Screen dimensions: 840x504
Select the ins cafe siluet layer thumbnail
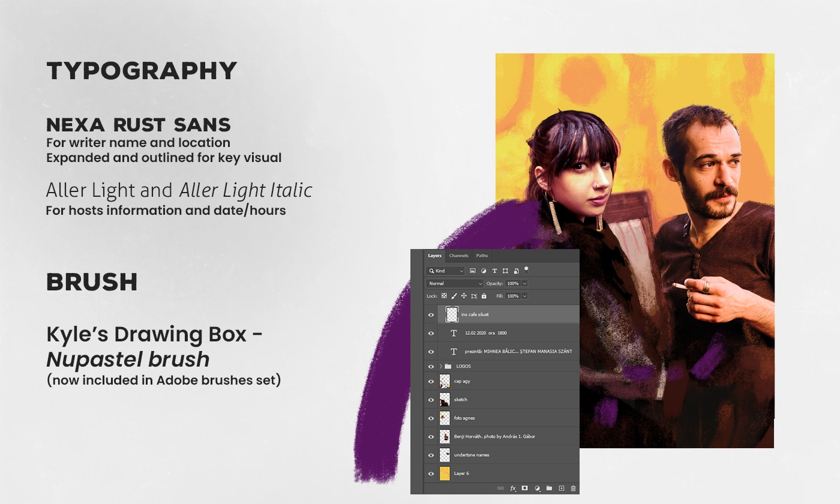[x=452, y=314]
